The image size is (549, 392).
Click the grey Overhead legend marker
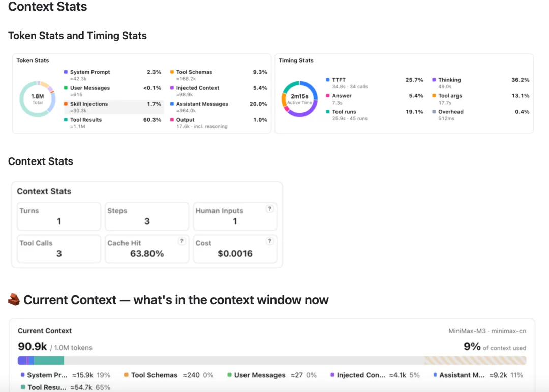point(434,112)
